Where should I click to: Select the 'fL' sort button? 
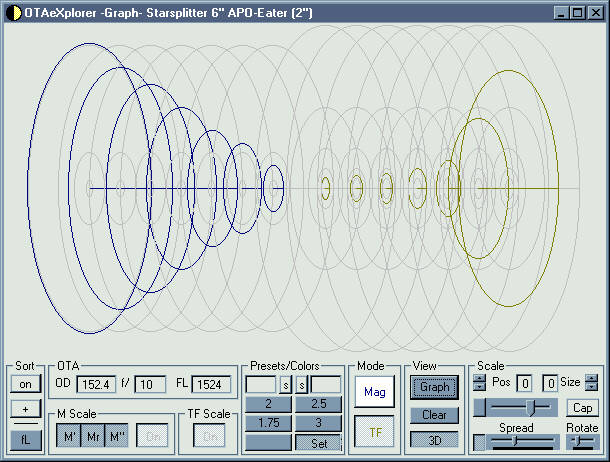click(x=26, y=440)
